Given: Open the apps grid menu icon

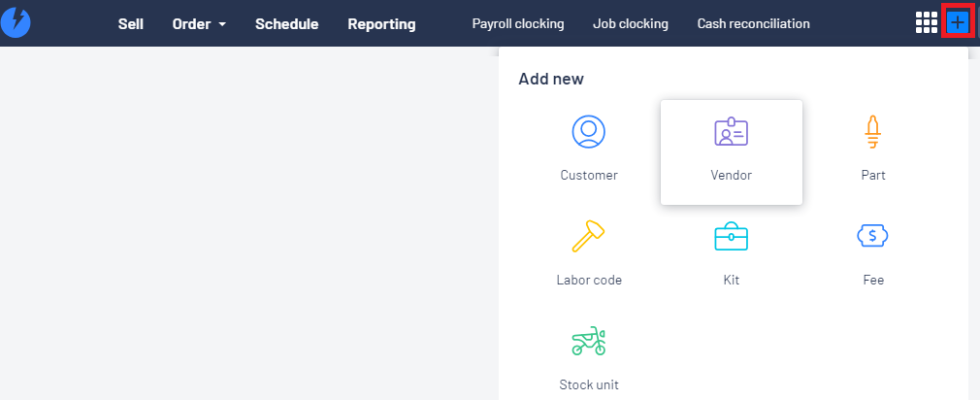Looking at the screenshot, I should pos(927,22).
